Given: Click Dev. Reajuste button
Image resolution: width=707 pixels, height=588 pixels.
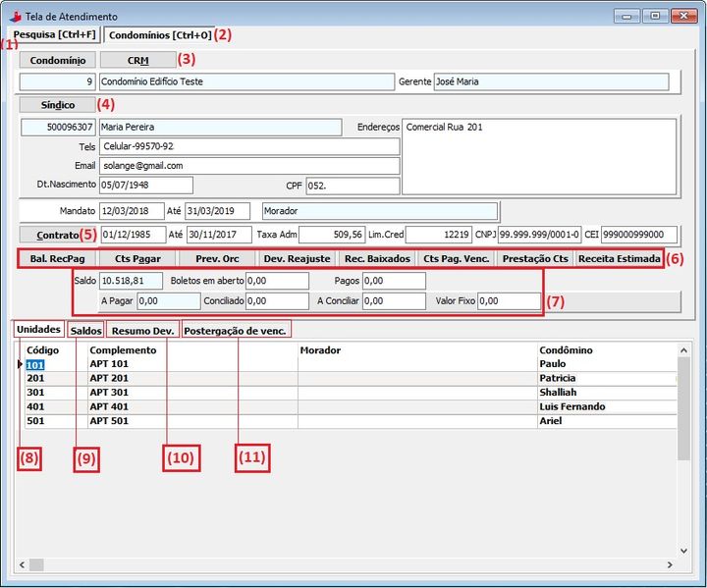Looking at the screenshot, I should (x=297, y=258).
